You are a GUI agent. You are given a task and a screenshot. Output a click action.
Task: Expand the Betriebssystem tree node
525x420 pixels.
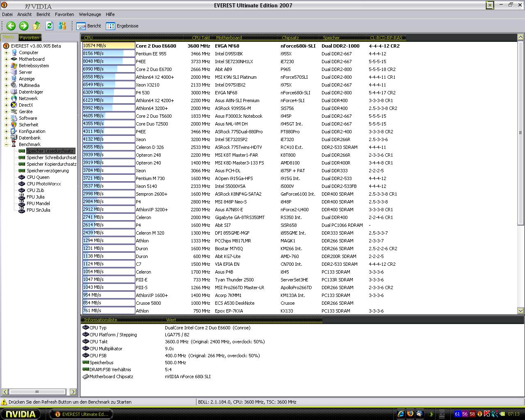click(x=7, y=66)
